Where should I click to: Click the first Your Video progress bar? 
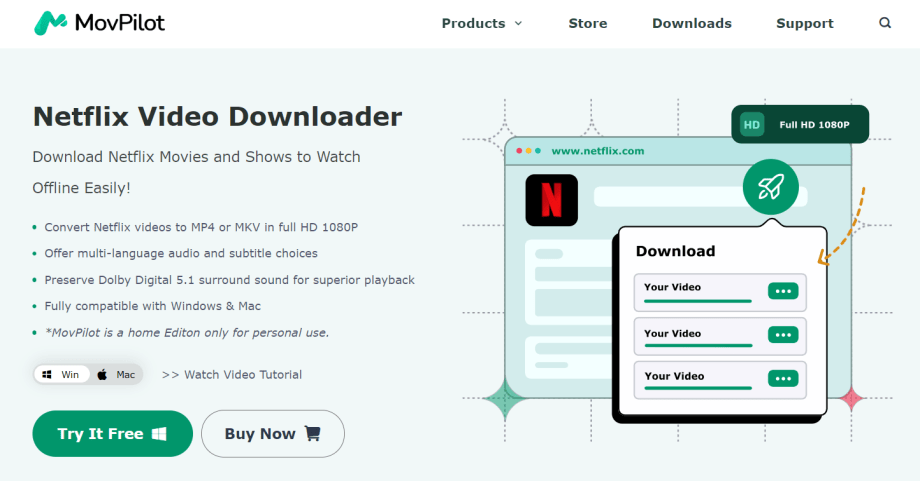click(698, 300)
